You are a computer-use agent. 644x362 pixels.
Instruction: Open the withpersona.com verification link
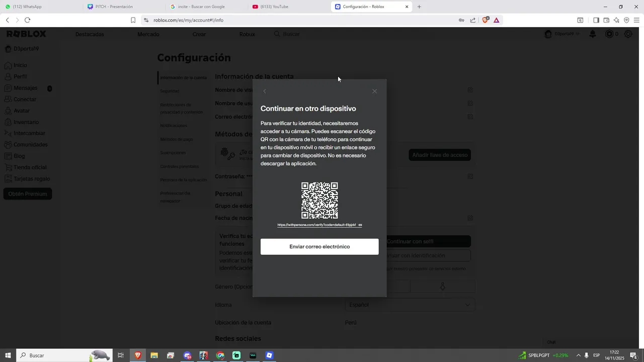pyautogui.click(x=316, y=225)
